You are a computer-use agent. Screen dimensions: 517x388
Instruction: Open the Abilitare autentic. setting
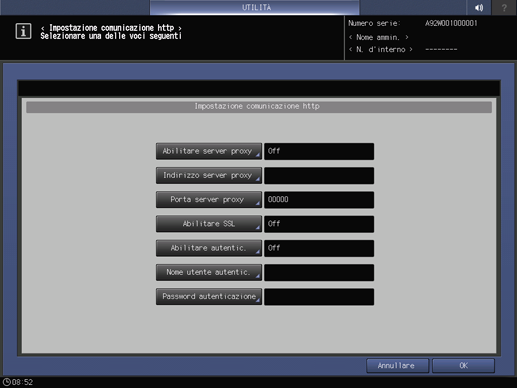209,248
